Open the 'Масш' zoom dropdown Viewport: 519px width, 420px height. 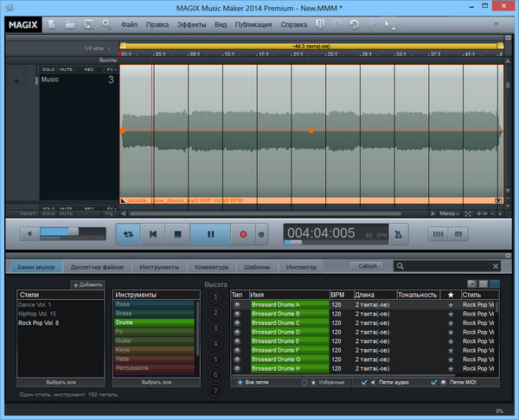(x=448, y=212)
